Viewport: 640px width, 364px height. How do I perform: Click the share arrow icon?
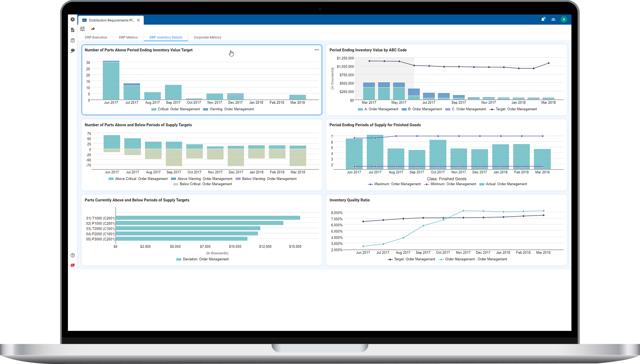[x=93, y=29]
